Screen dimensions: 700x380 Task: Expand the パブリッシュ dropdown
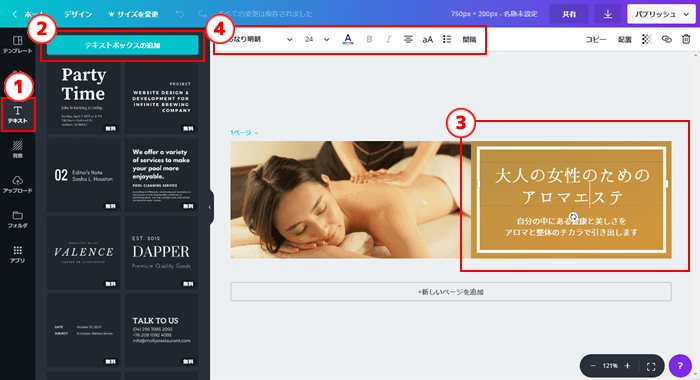pos(661,14)
